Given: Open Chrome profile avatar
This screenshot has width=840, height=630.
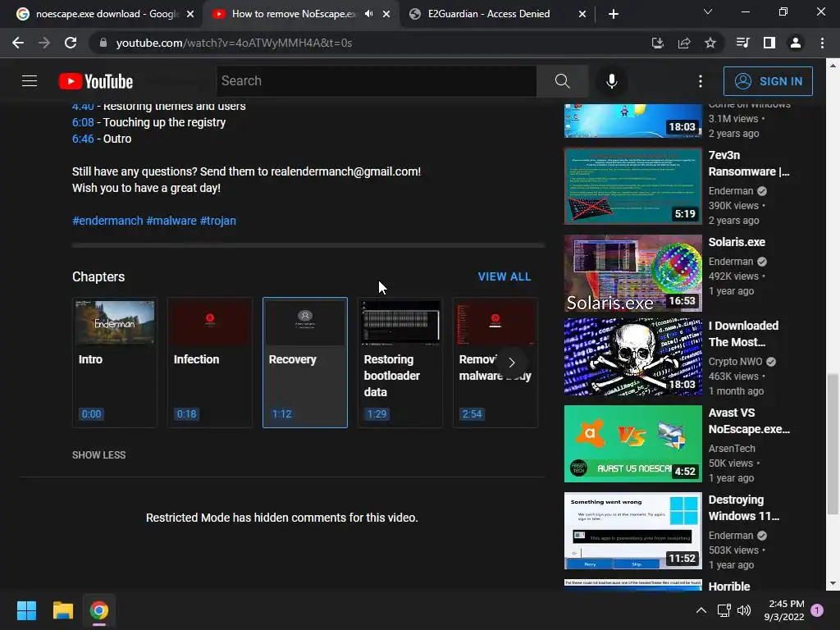Looking at the screenshot, I should pos(796,43).
